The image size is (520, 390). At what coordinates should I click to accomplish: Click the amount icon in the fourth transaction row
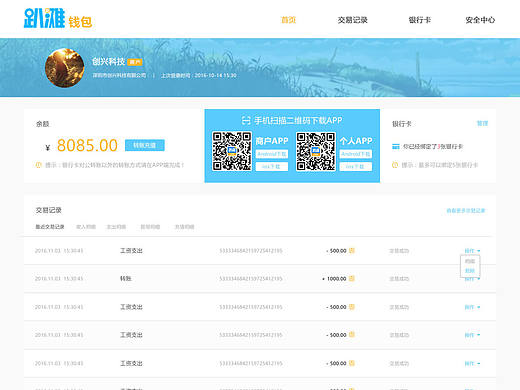(x=352, y=335)
